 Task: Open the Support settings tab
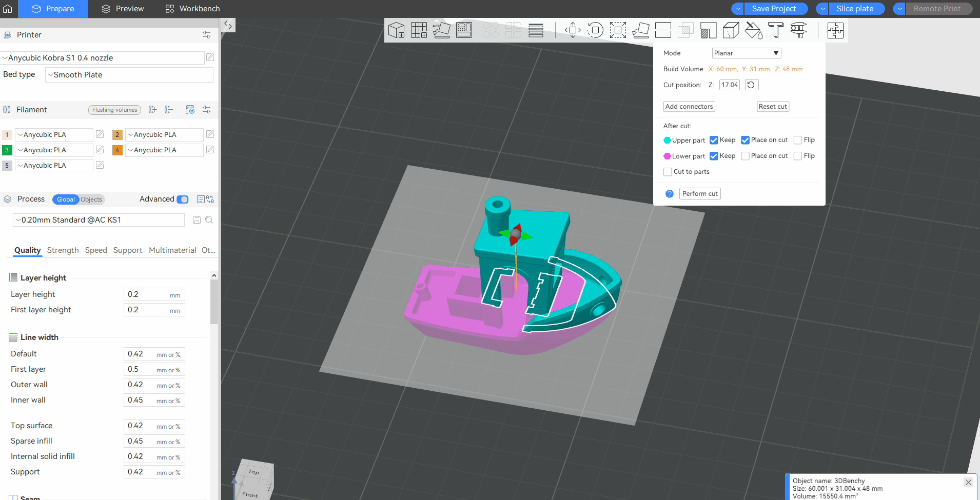[128, 250]
